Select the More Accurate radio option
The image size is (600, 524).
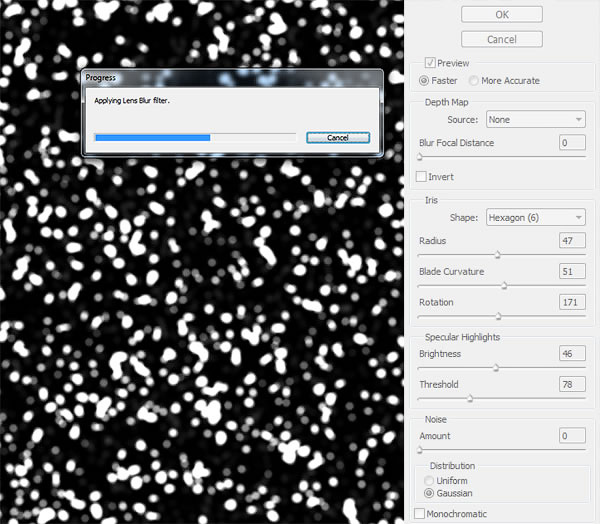tap(473, 81)
